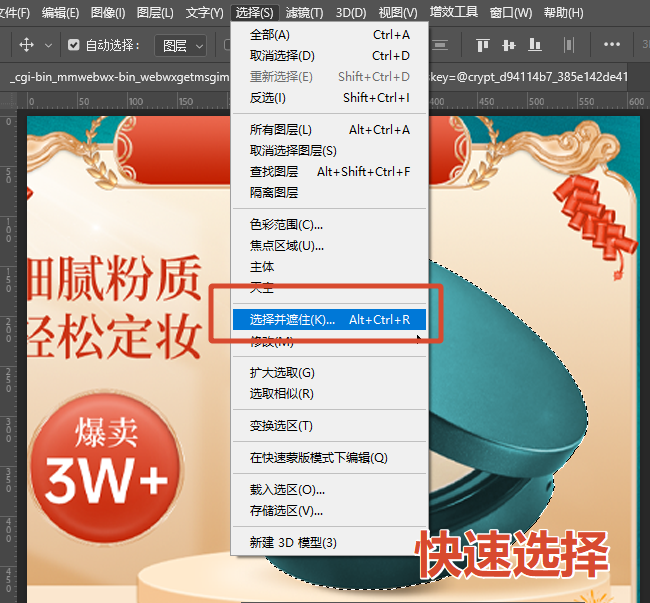This screenshot has width=650, height=603.
Task: Open the Move tool preset dropdown arrow
Action: (x=48, y=46)
